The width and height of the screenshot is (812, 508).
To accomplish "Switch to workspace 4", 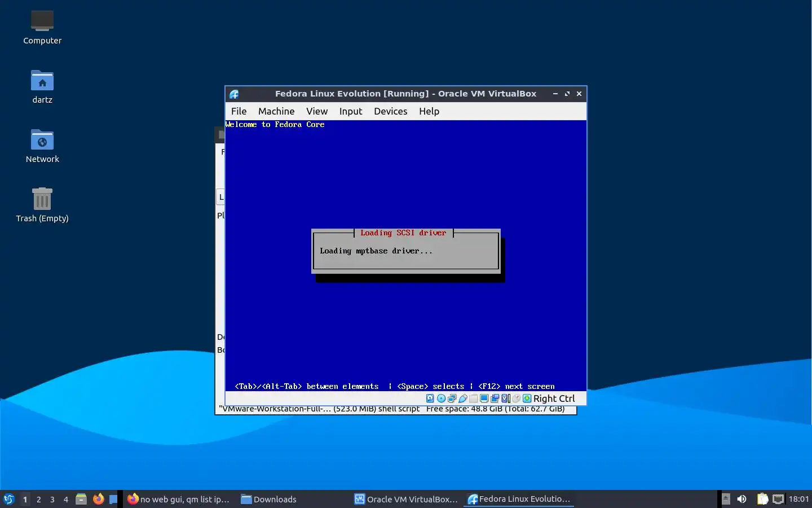I will pos(65,499).
